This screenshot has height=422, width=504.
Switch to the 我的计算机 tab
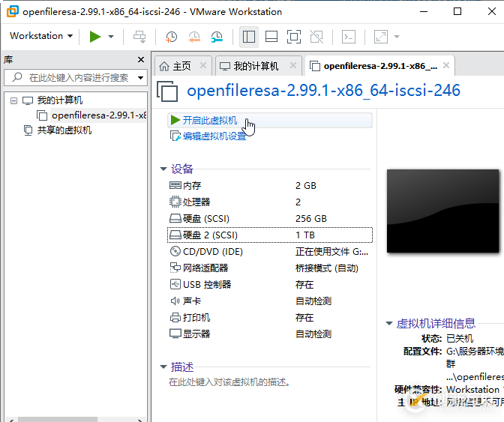coord(255,66)
